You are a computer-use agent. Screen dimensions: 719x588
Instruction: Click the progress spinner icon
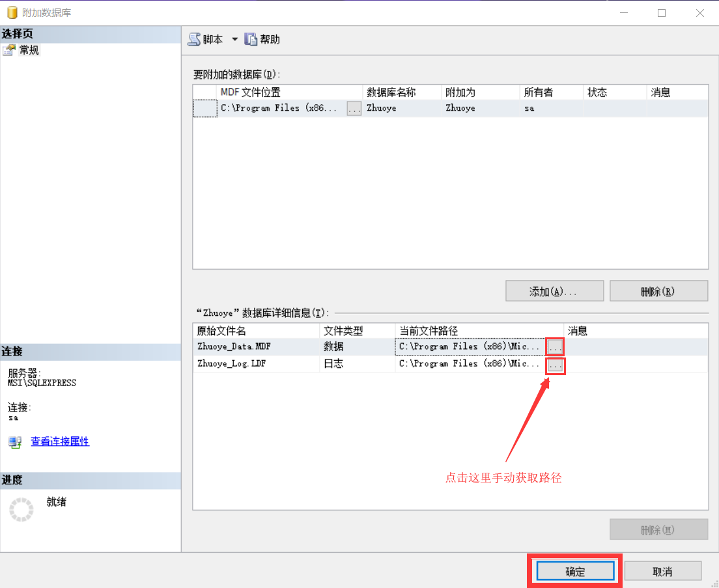pyautogui.click(x=21, y=510)
